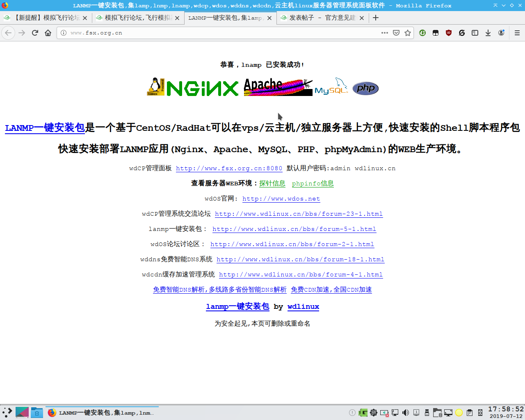This screenshot has height=420, width=525.
Task: Open the phpinfo信息 link
Action: pyautogui.click(x=313, y=183)
